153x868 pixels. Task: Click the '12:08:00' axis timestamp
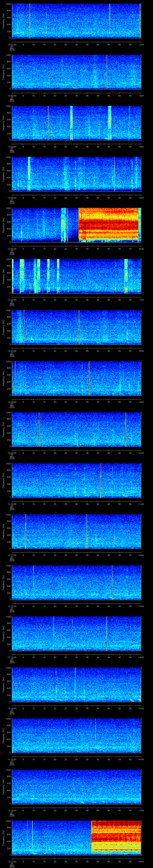(x=12, y=402)
